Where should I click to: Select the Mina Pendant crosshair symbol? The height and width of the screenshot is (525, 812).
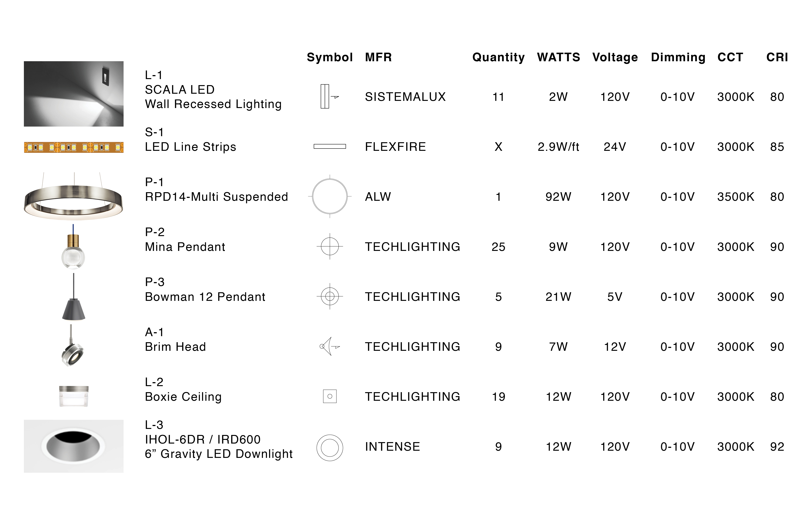[330, 246]
